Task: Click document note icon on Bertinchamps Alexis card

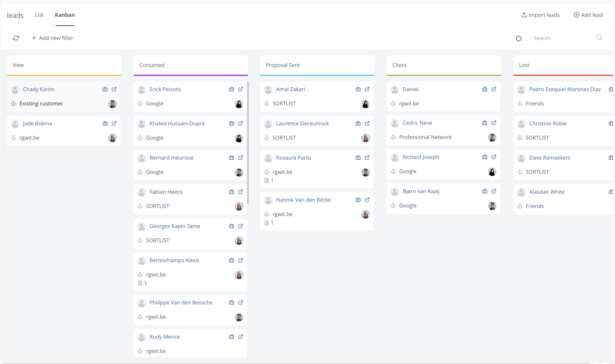Action: click(140, 283)
